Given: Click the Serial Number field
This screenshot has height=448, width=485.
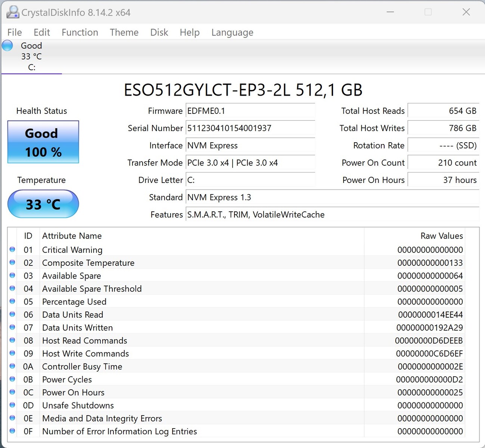Looking at the screenshot, I should (x=251, y=128).
